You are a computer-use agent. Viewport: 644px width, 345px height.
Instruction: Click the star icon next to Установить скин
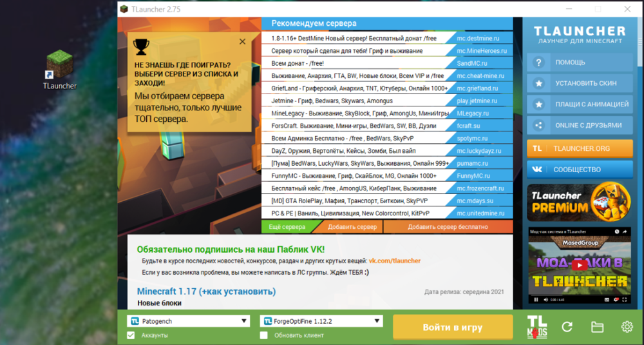pos(538,83)
